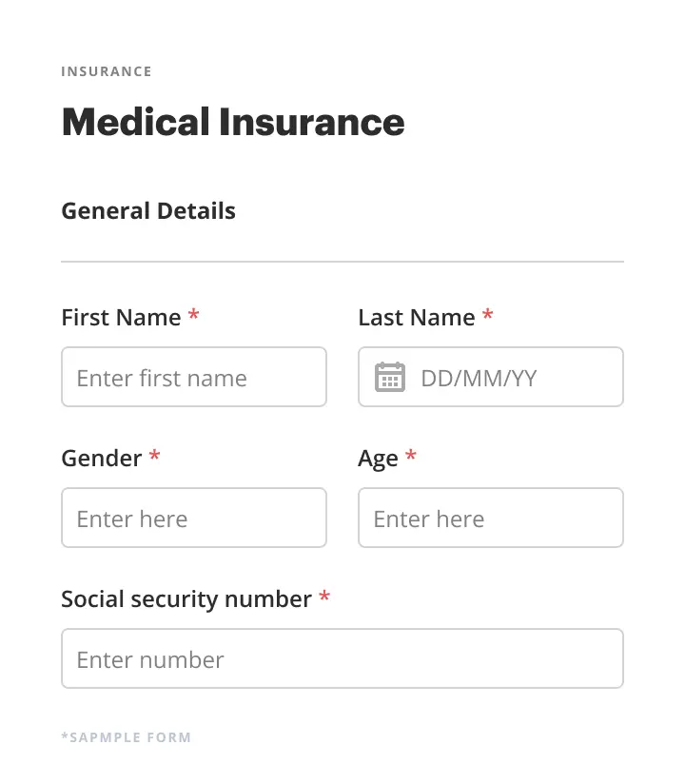The height and width of the screenshot is (784, 685).
Task: Click the required asterisk next to Age
Action: pos(411,456)
